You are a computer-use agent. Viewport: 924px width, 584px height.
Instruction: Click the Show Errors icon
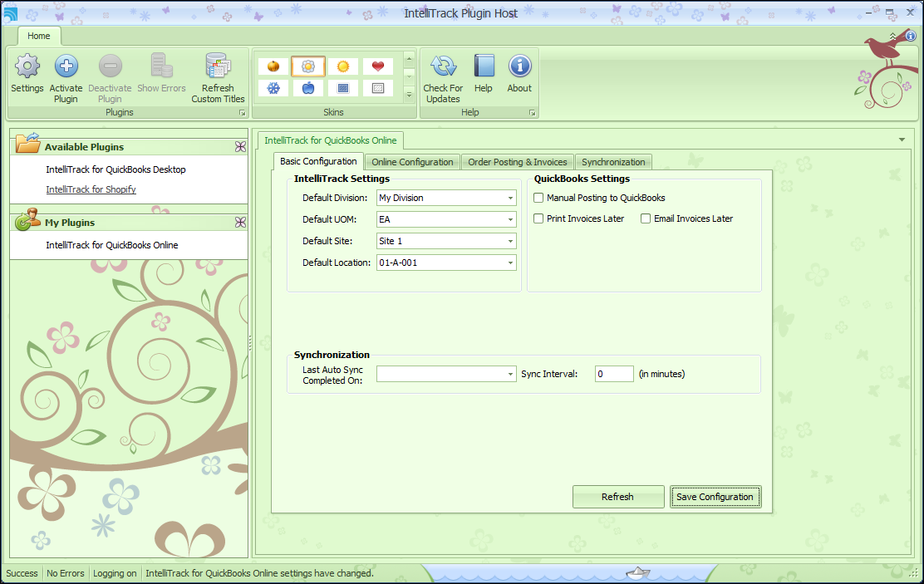(161, 66)
